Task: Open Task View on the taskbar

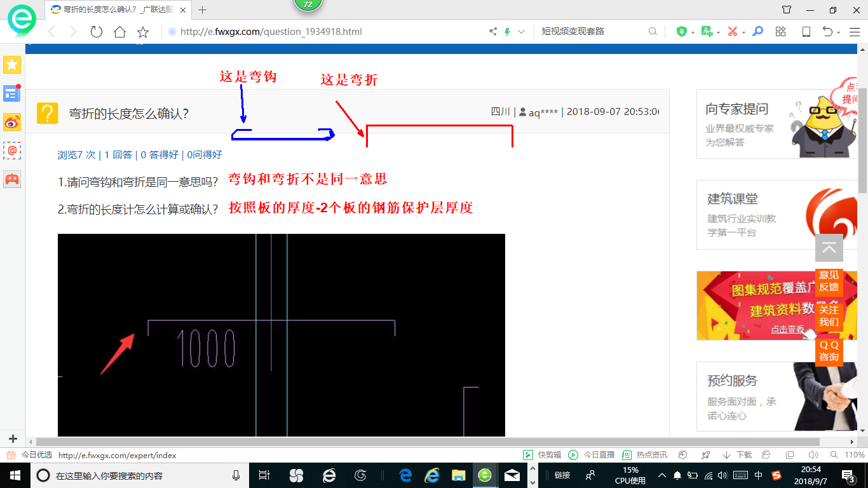Action: click(x=265, y=475)
